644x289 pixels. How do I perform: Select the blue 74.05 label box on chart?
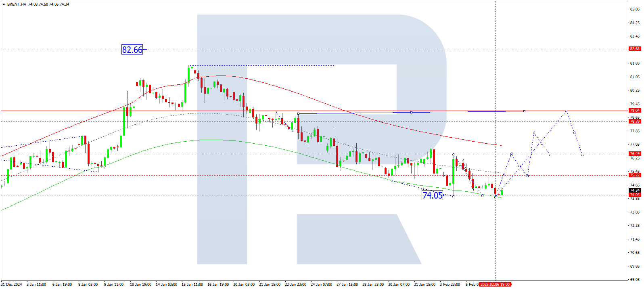(x=432, y=195)
